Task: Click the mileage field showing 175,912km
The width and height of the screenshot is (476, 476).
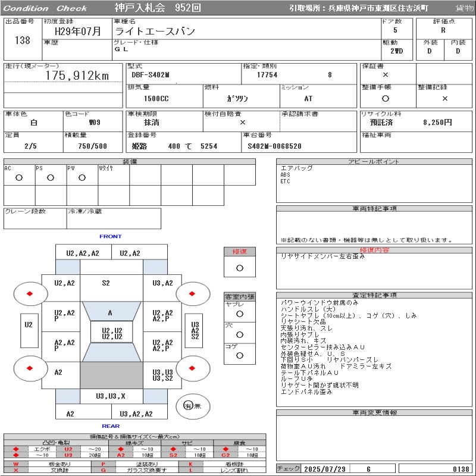Action: (77, 76)
